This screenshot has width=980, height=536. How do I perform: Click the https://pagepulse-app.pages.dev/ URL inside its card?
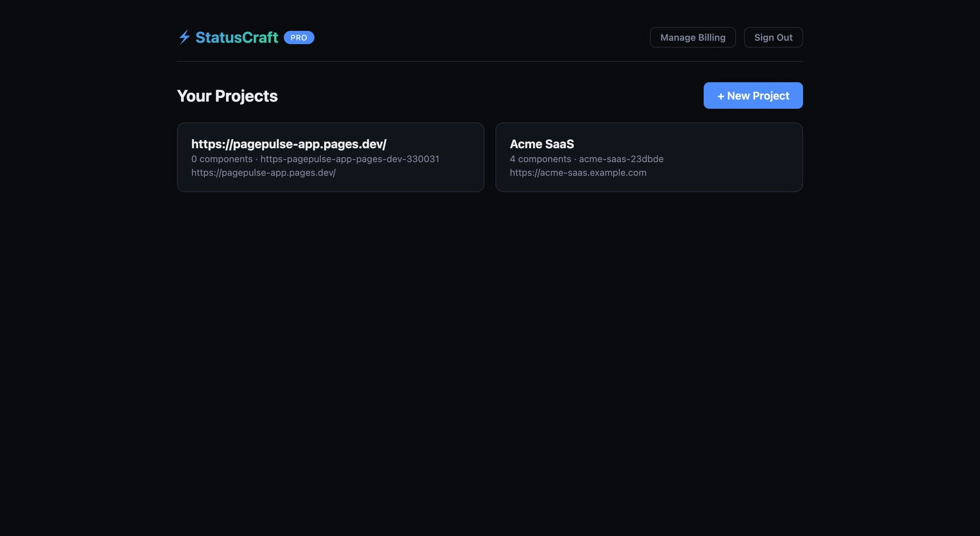263,172
